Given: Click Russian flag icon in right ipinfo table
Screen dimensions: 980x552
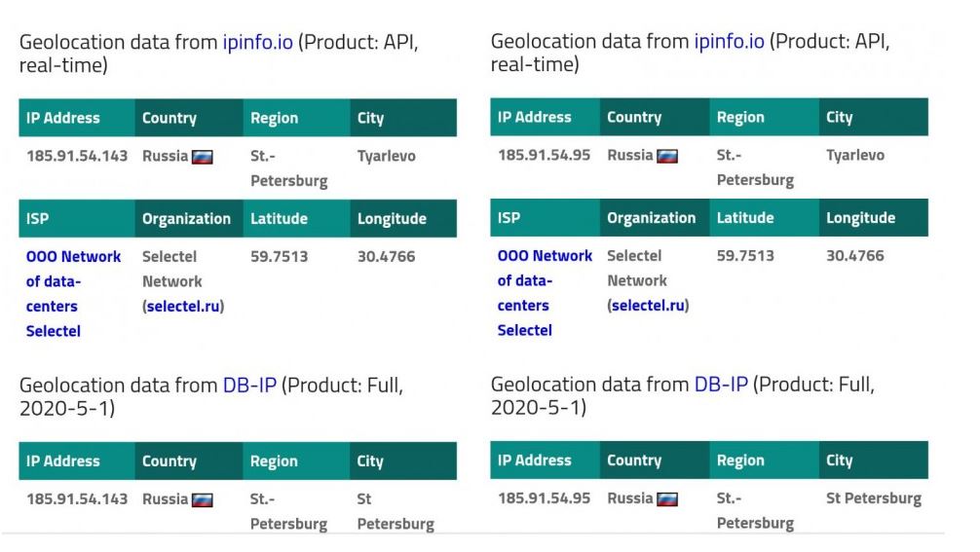Looking at the screenshot, I should point(667,156).
